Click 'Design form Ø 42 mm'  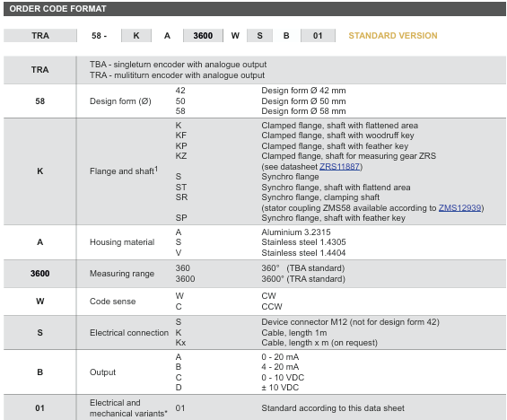(x=303, y=91)
